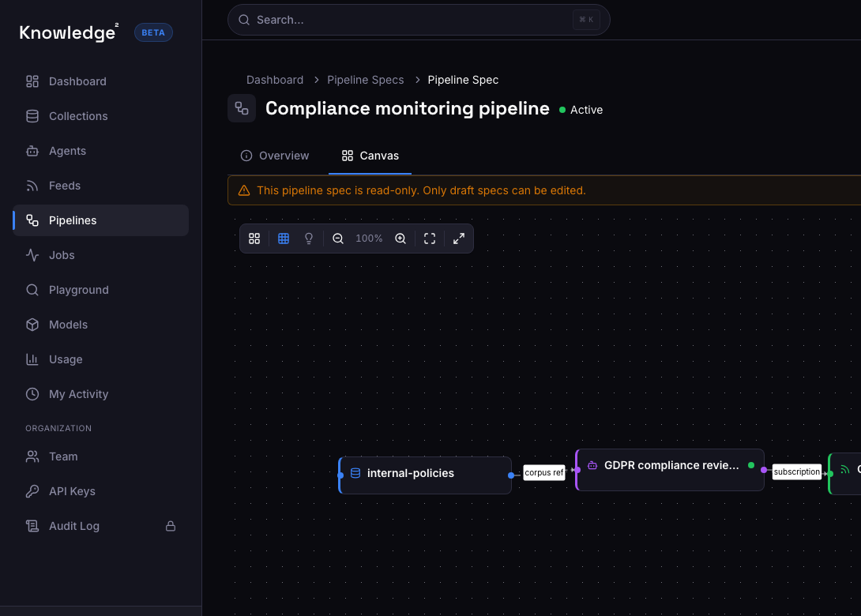Open the internal-policies node details

click(x=424, y=473)
